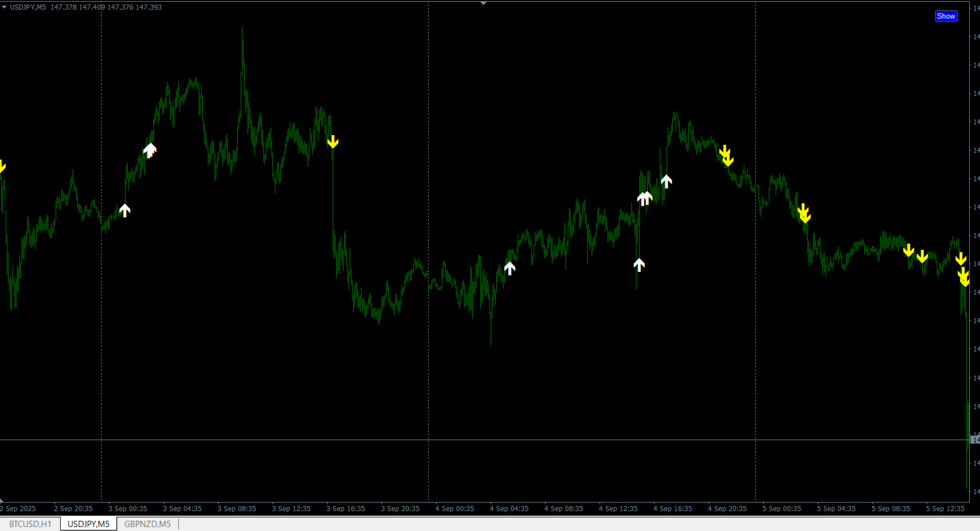Click the 3 Sep 20:35 time label

(x=400, y=509)
